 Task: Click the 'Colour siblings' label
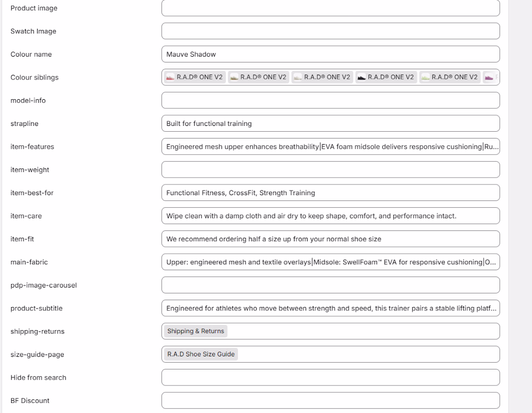tap(34, 77)
